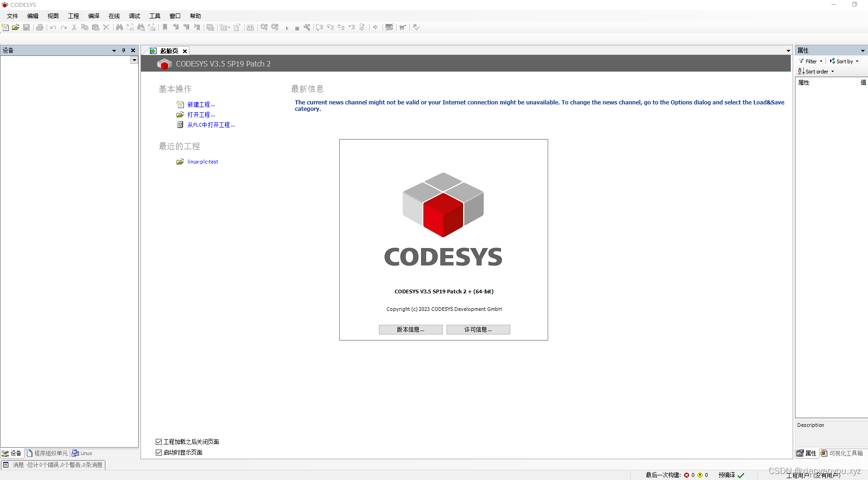Open the 工程 menu
Screen dimensions: 868x480
pos(73,16)
